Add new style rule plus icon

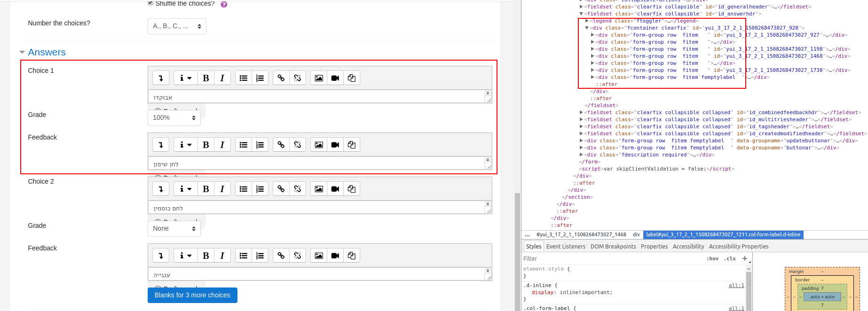click(744, 258)
